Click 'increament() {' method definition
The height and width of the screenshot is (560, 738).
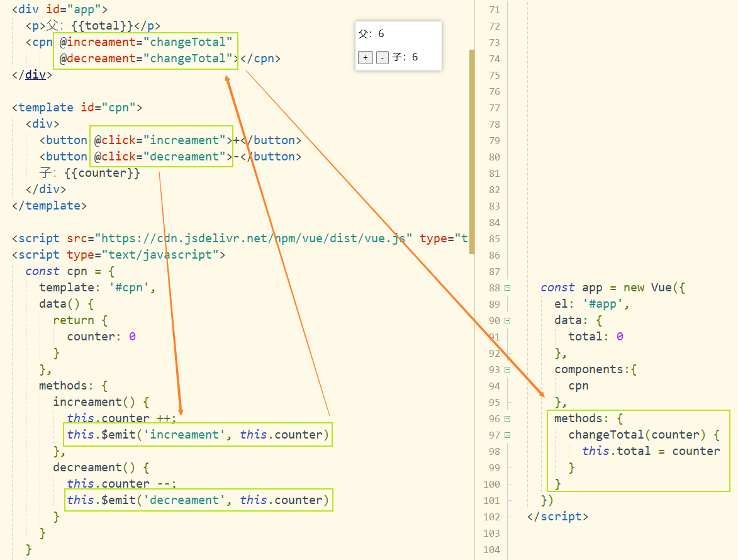pyautogui.click(x=101, y=402)
